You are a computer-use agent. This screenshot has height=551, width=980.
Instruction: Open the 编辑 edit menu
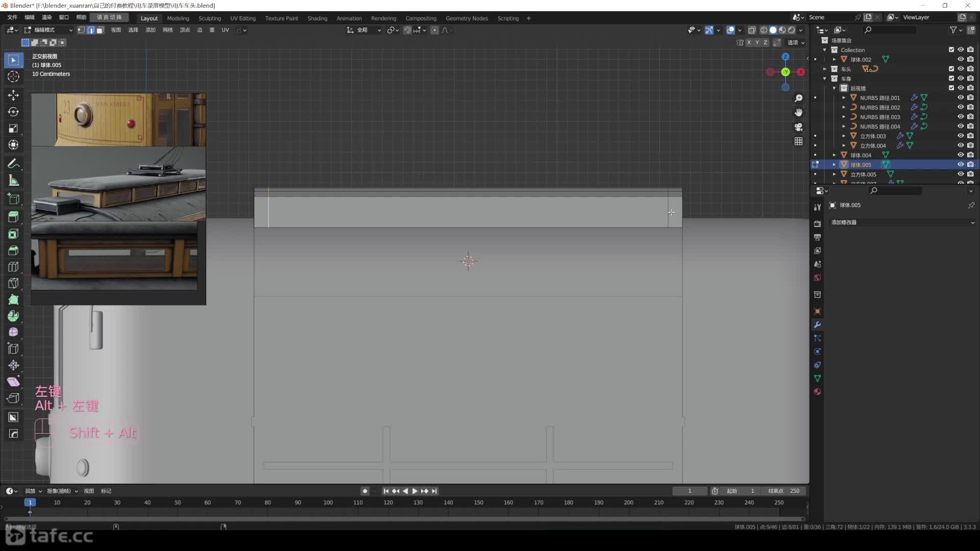[30, 17]
